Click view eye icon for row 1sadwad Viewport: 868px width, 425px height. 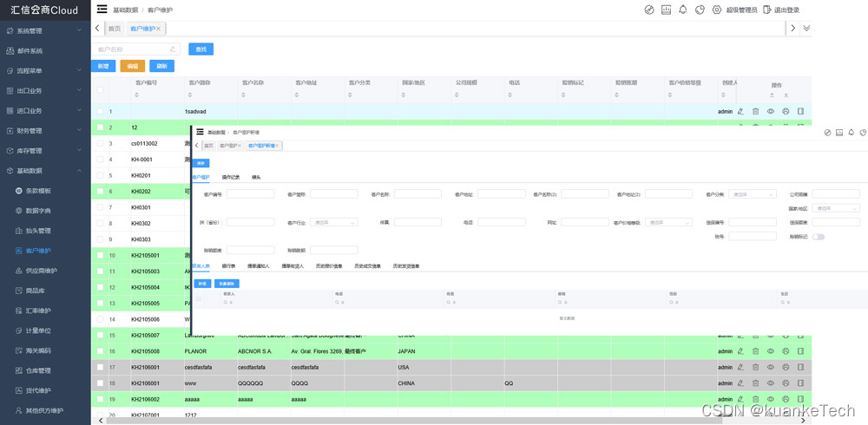(x=771, y=111)
